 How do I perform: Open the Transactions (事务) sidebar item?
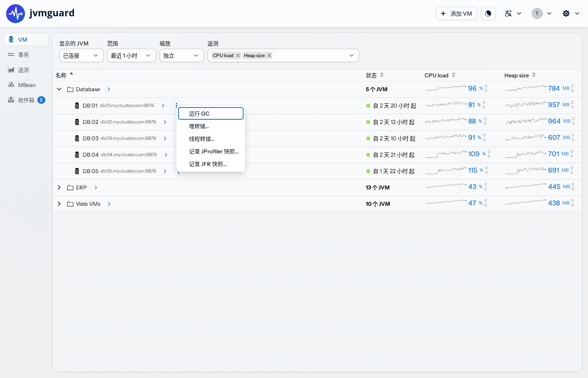(26, 55)
